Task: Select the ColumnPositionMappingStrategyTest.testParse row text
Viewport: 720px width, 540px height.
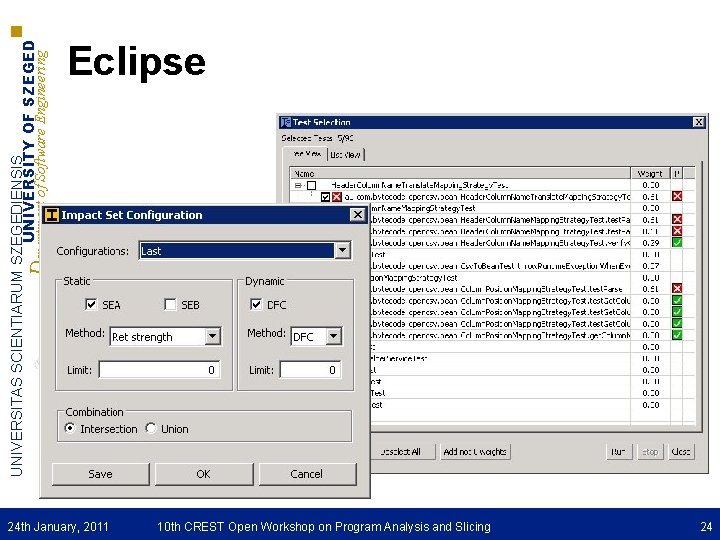Action: pyautogui.click(x=496, y=289)
